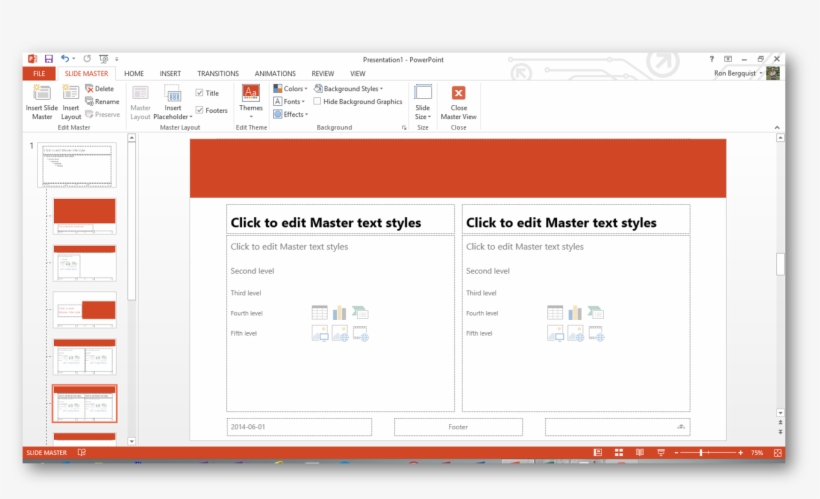Click the date placeholder 2014-06-01

[299, 427]
